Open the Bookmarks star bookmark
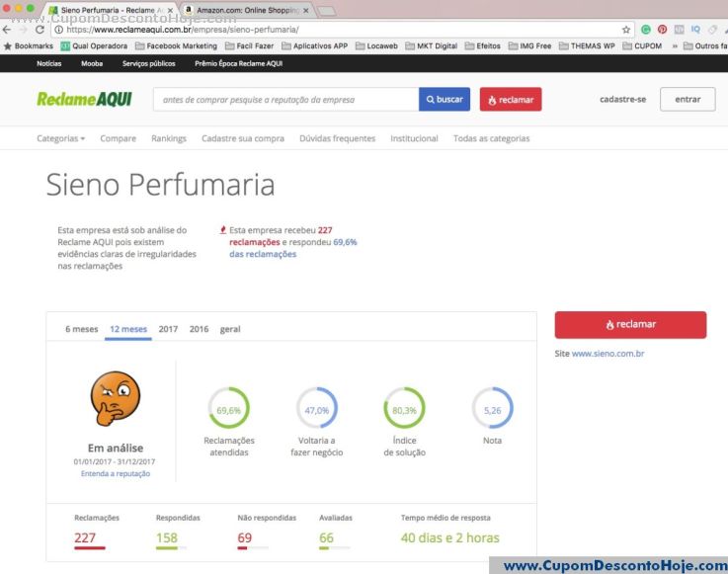Screen dimensions: 728x574 29,46
